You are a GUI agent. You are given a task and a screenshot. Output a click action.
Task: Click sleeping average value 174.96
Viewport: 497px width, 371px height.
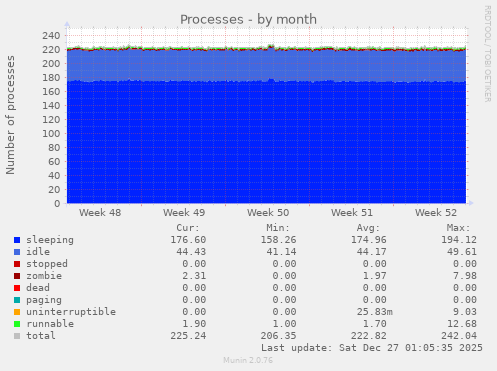click(369, 240)
